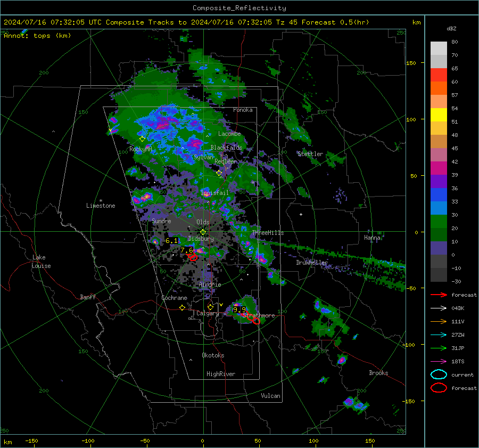Pick the light grey 70–80 dBZ swatch
This screenshot has width=479, height=448.
click(x=439, y=48)
